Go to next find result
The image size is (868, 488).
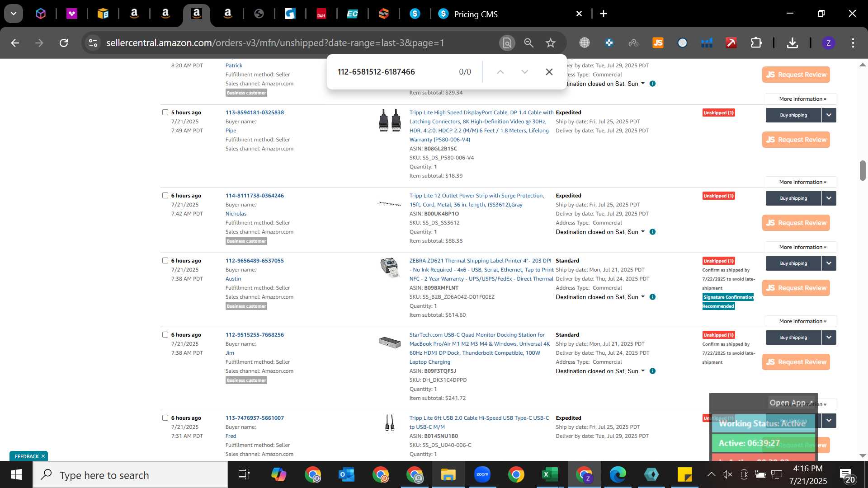pos(524,72)
